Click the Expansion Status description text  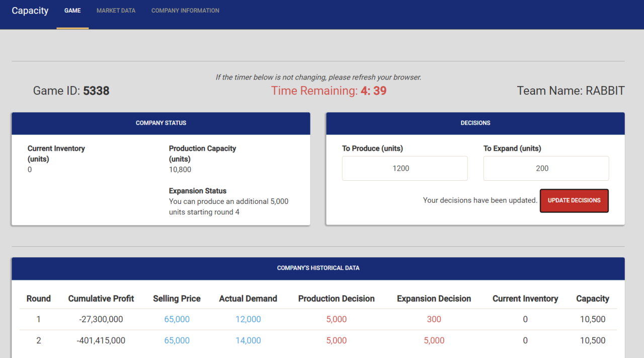[x=229, y=206]
